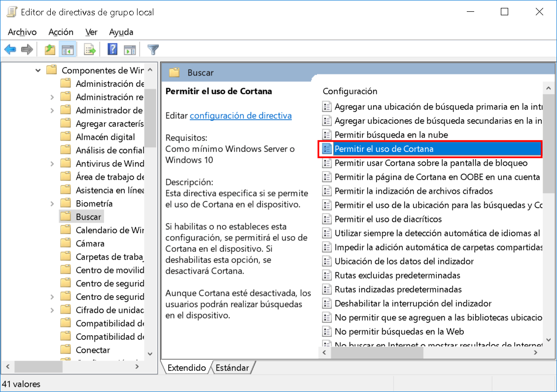Image resolution: width=557 pixels, height=392 pixels.
Task: Expand the Cifrado de unidad tree node
Action: click(52, 310)
